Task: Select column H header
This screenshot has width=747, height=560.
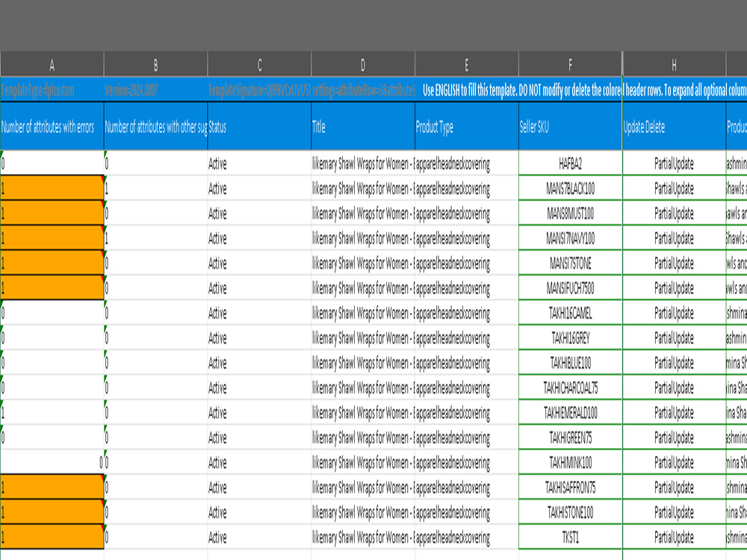Action: pos(674,64)
